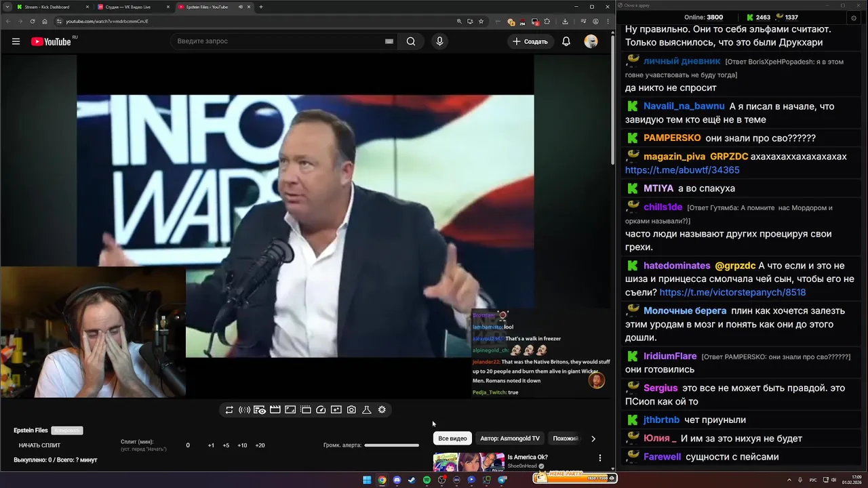The height and width of the screenshot is (488, 868).
Task: Take a screenshot with the camera icon
Action: (351, 409)
